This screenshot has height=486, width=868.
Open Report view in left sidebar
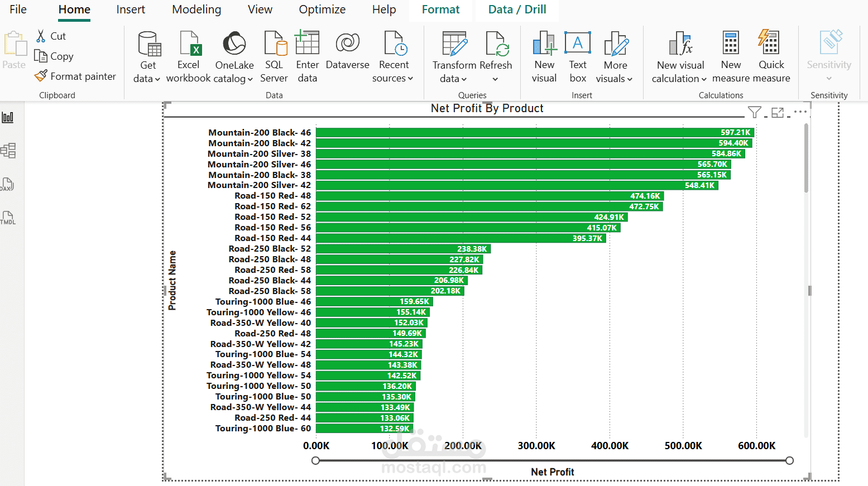pyautogui.click(x=8, y=117)
